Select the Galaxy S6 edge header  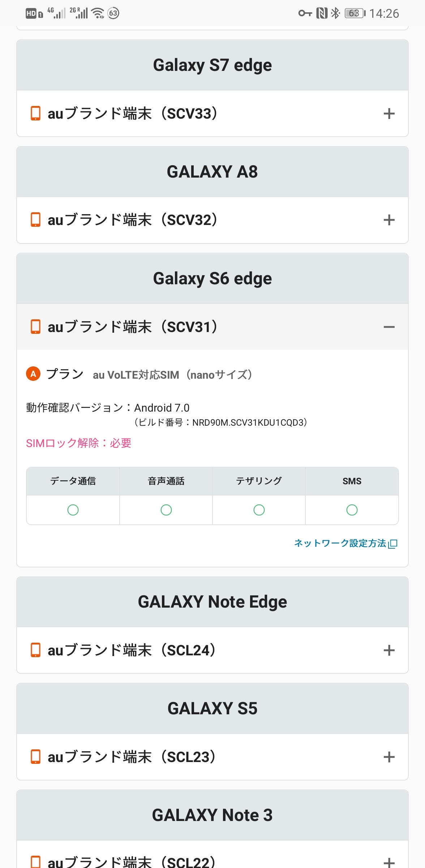tap(212, 278)
